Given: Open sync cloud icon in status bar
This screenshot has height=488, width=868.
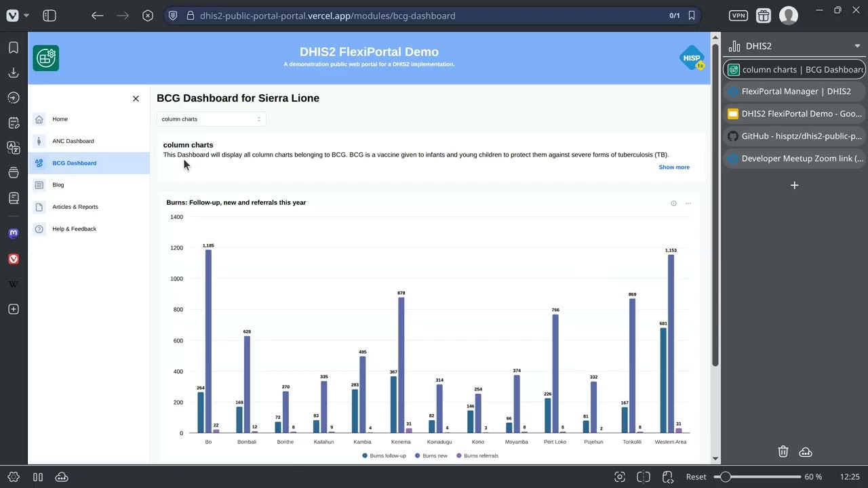Looking at the screenshot, I should (x=62, y=477).
